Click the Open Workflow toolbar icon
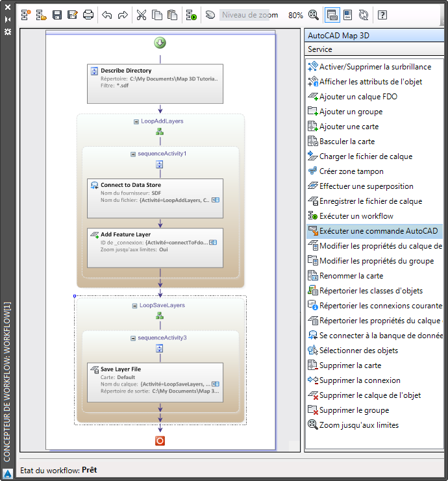The height and width of the screenshot is (481, 448). point(41,15)
